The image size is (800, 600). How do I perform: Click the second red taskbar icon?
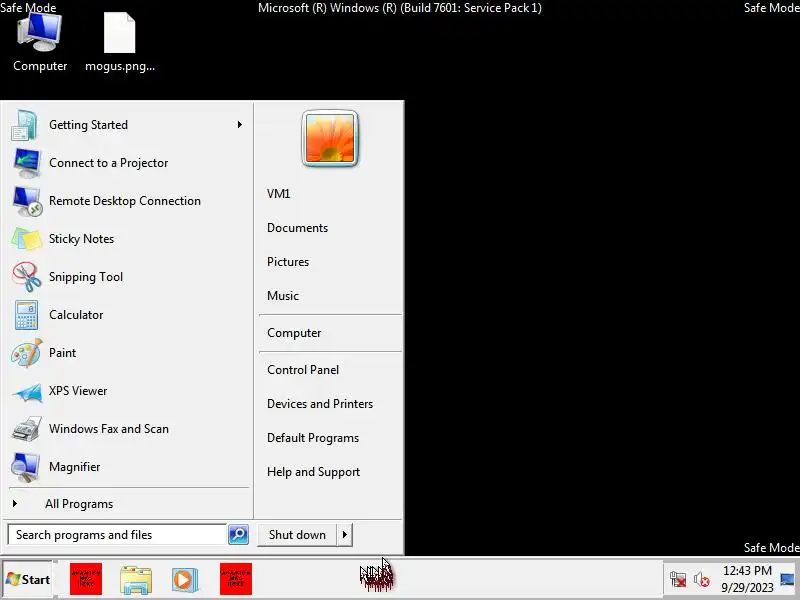point(236,579)
